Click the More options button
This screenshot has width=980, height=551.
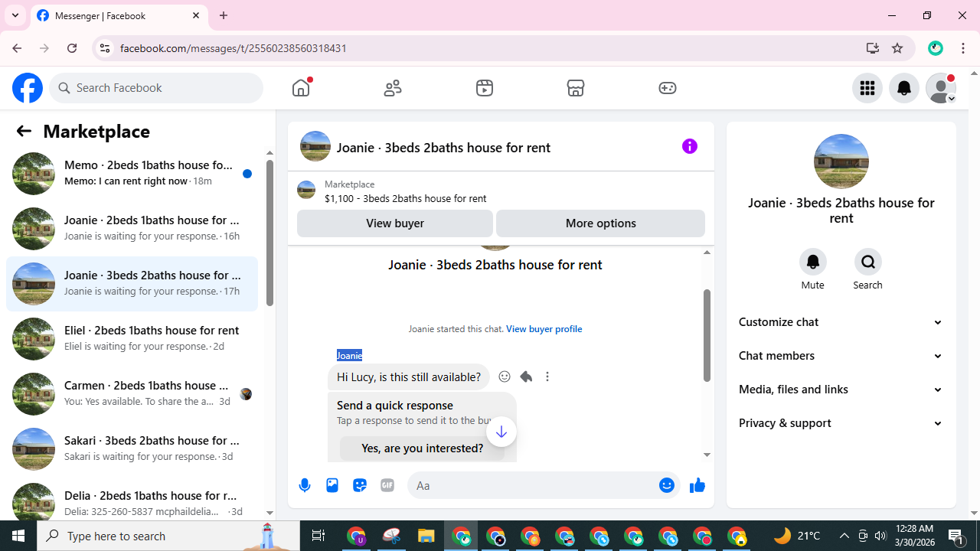coord(600,223)
